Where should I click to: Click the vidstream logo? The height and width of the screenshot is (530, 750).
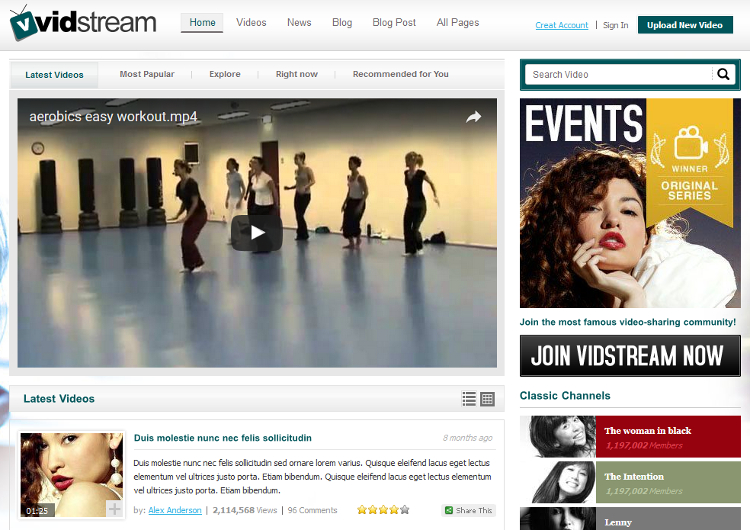click(x=83, y=23)
